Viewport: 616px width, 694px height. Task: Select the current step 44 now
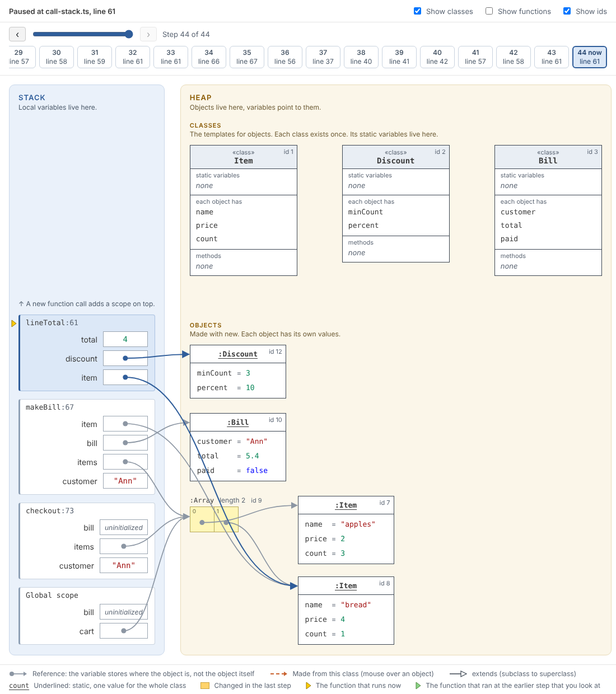point(590,57)
